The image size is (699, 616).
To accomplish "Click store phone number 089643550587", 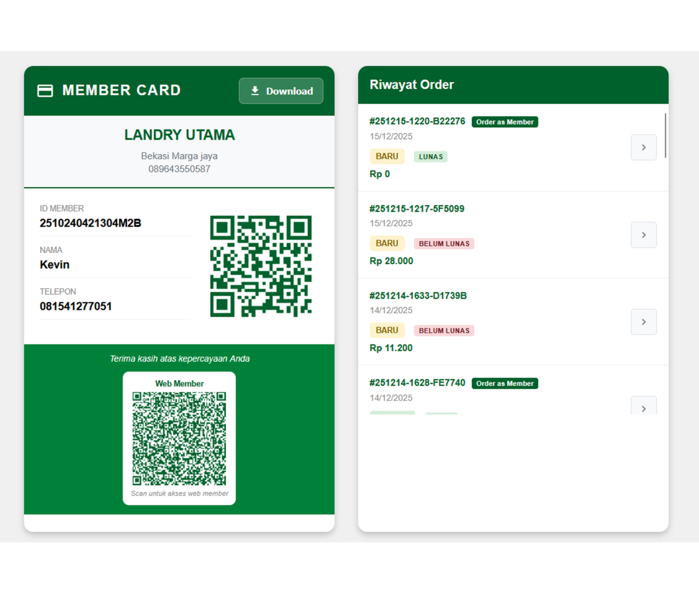I will click(179, 169).
